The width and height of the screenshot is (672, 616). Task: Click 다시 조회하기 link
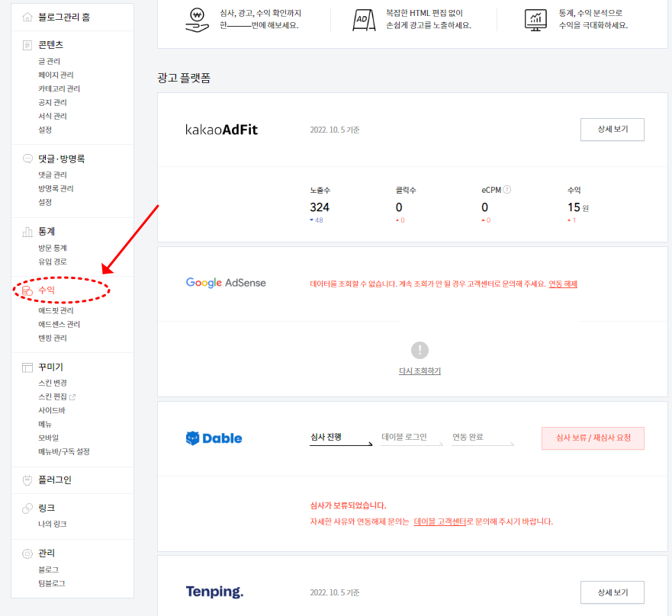coord(420,371)
